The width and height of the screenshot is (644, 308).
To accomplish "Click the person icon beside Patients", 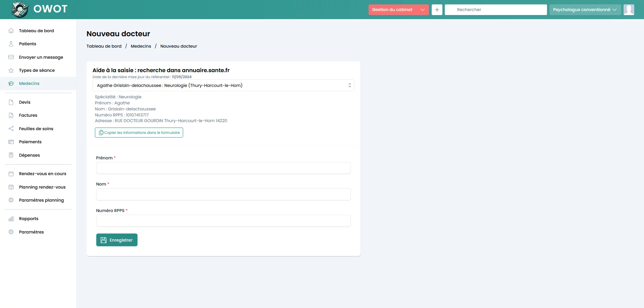I will pos(11,44).
